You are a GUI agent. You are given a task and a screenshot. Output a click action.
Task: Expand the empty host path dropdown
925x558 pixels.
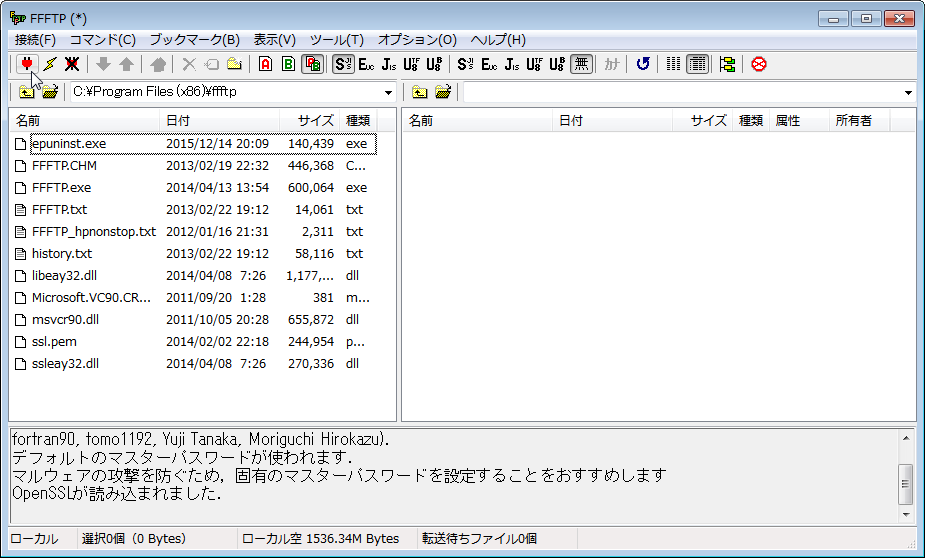point(908,92)
